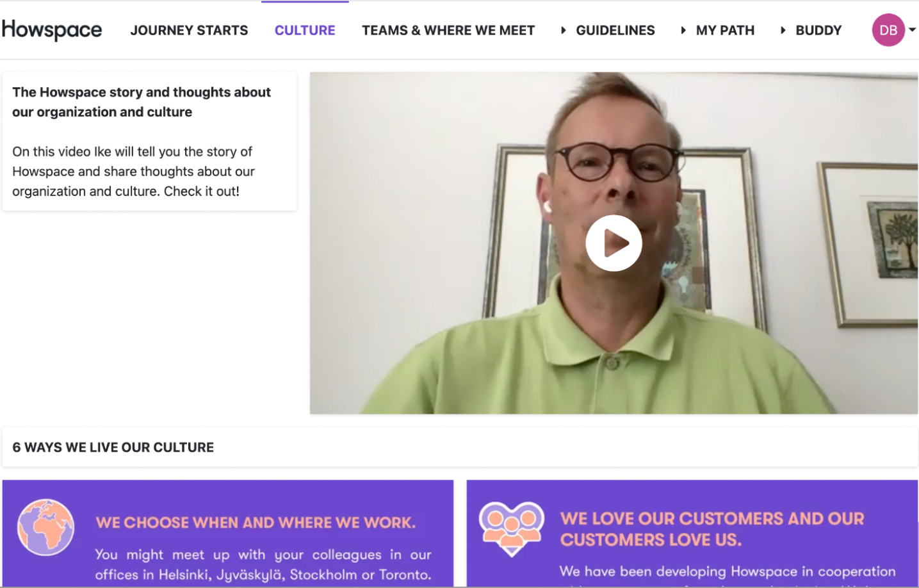Open the Guidelines menu item
The width and height of the screenshot is (919, 588).
tap(615, 30)
